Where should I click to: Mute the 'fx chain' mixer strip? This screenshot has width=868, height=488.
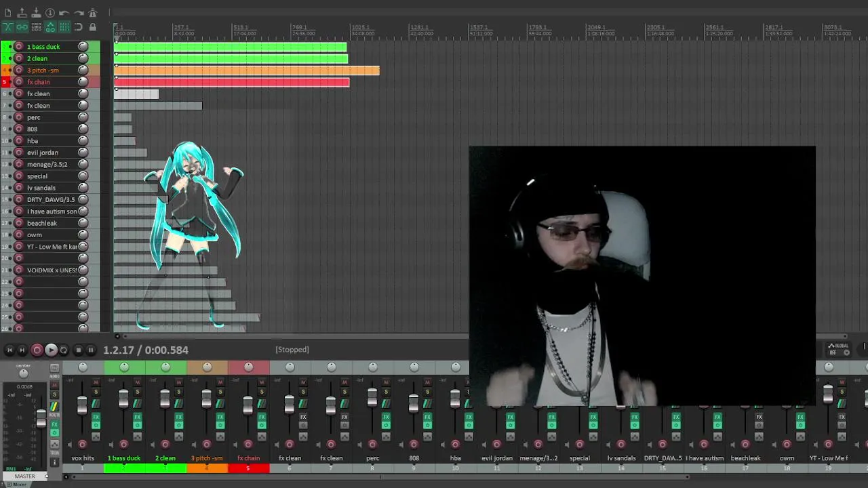coord(261,382)
